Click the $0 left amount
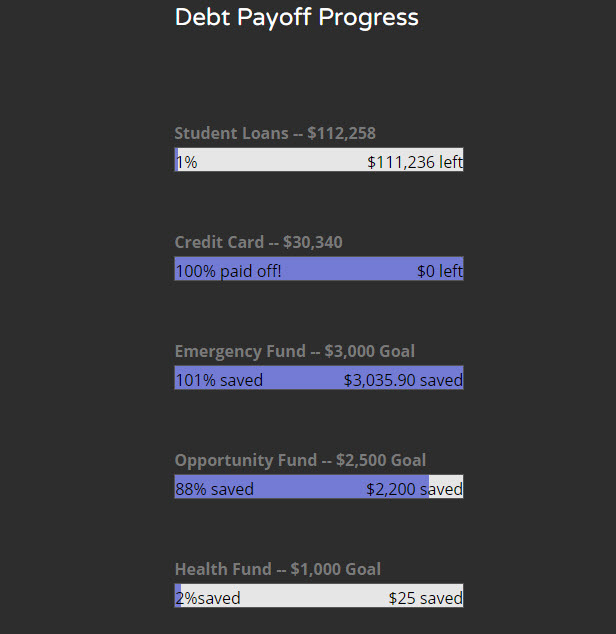 (x=440, y=271)
